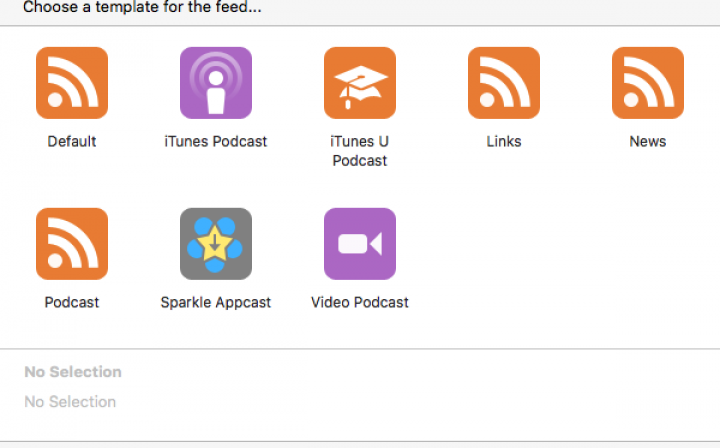
Task: Click the "Podcast" template label
Action: 72,302
